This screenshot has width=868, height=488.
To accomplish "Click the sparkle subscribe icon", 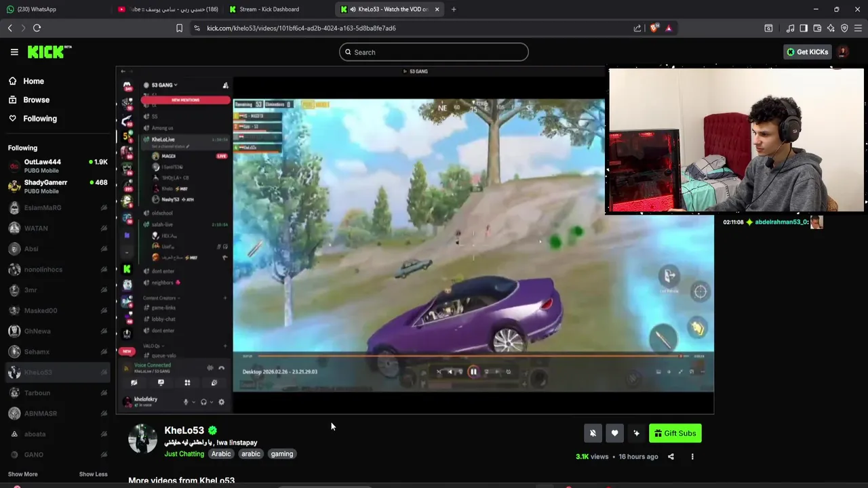I will [636, 433].
